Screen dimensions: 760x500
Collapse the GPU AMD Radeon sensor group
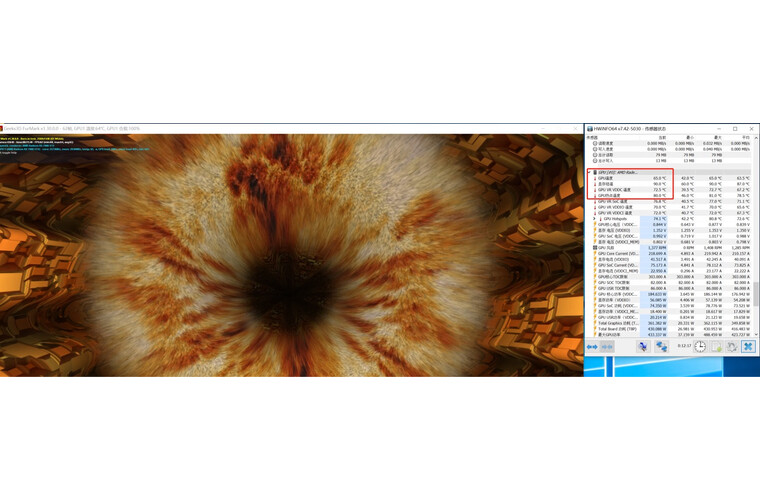(x=589, y=172)
